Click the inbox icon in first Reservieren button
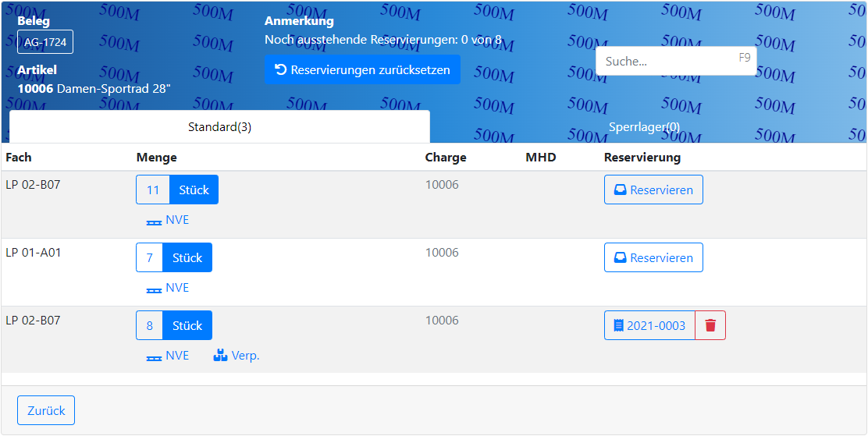868x436 pixels. point(621,190)
